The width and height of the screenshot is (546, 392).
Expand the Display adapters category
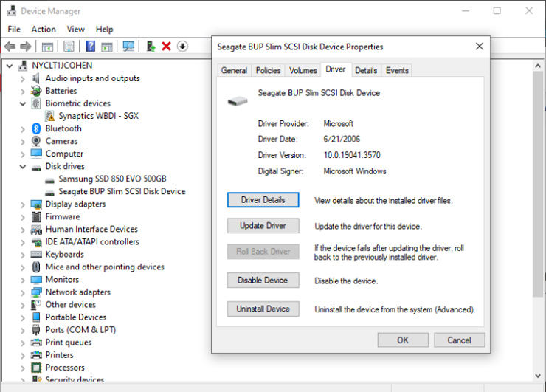(x=23, y=204)
